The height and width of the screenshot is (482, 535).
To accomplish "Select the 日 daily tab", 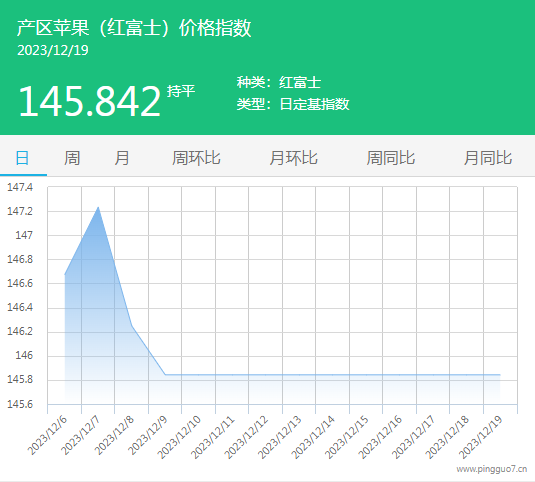I will (23, 158).
